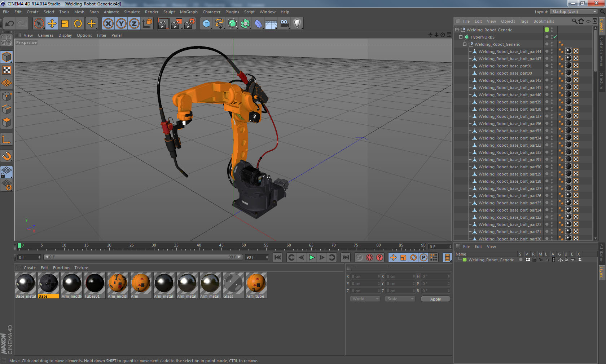Open the Layout dropdown Startup (User)
Image resolution: width=606 pixels, height=364 pixels.
click(574, 12)
